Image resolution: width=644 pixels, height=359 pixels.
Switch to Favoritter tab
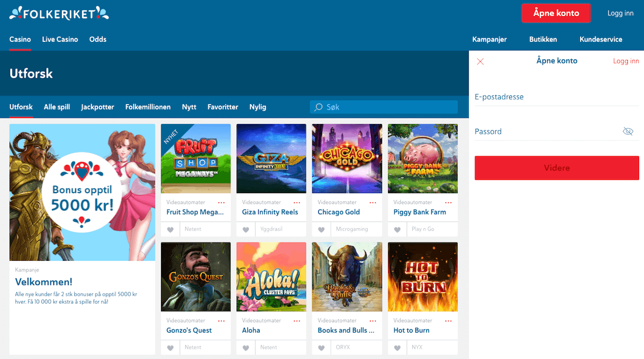223,107
